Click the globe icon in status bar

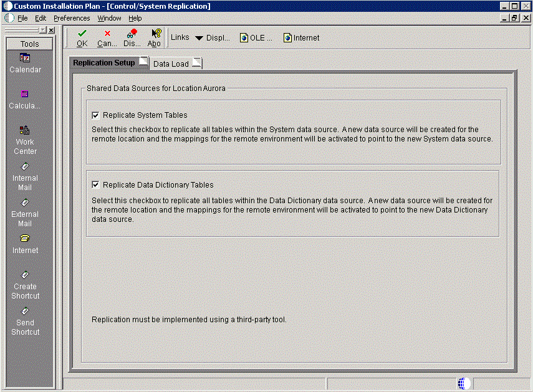(464, 384)
